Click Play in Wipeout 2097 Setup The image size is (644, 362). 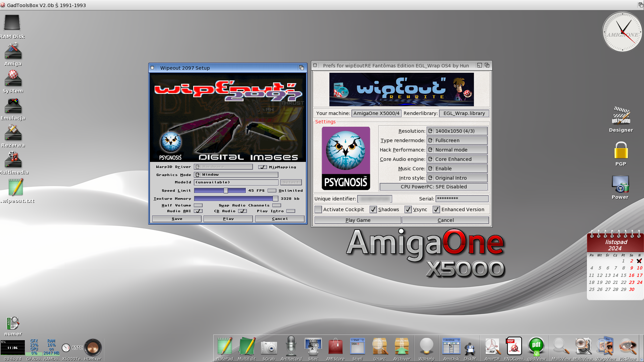[228, 219]
